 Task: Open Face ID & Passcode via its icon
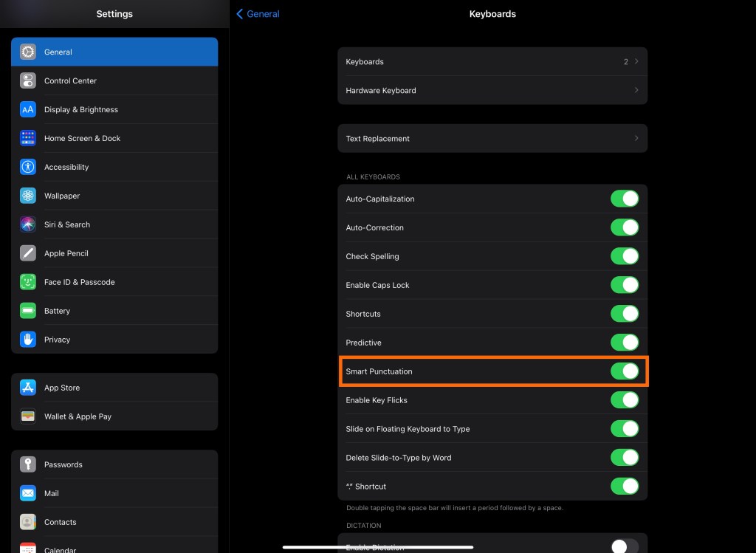pos(27,282)
